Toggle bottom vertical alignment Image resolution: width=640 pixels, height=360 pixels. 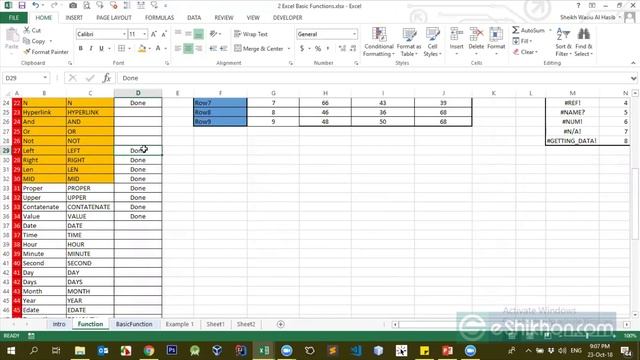coord(198,34)
